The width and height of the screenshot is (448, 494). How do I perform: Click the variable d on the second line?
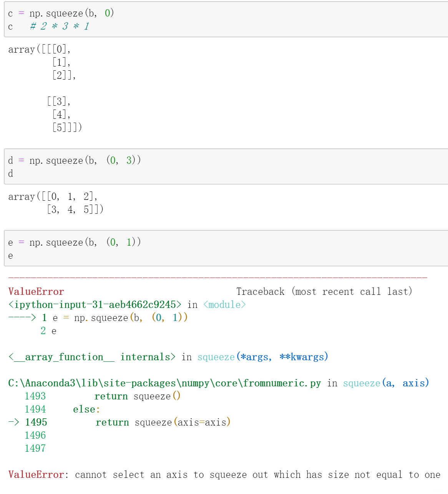[10, 173]
